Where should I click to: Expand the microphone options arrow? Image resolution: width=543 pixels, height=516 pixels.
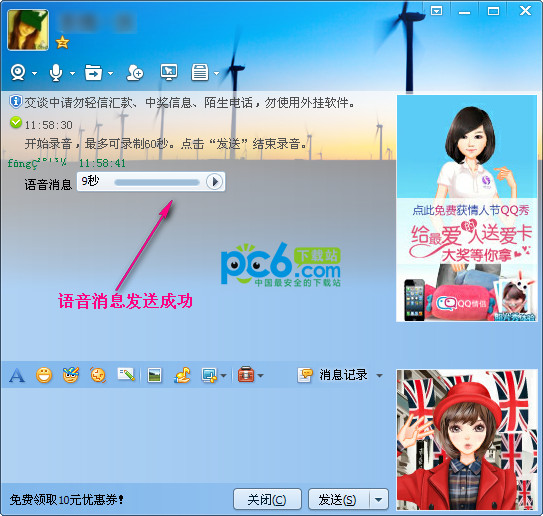tap(72, 73)
